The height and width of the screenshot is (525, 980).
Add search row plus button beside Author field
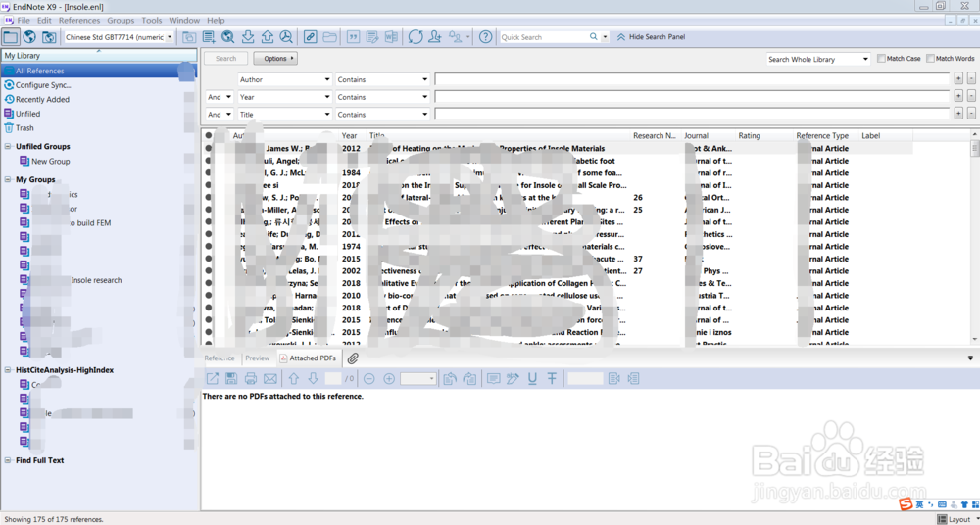[958, 78]
